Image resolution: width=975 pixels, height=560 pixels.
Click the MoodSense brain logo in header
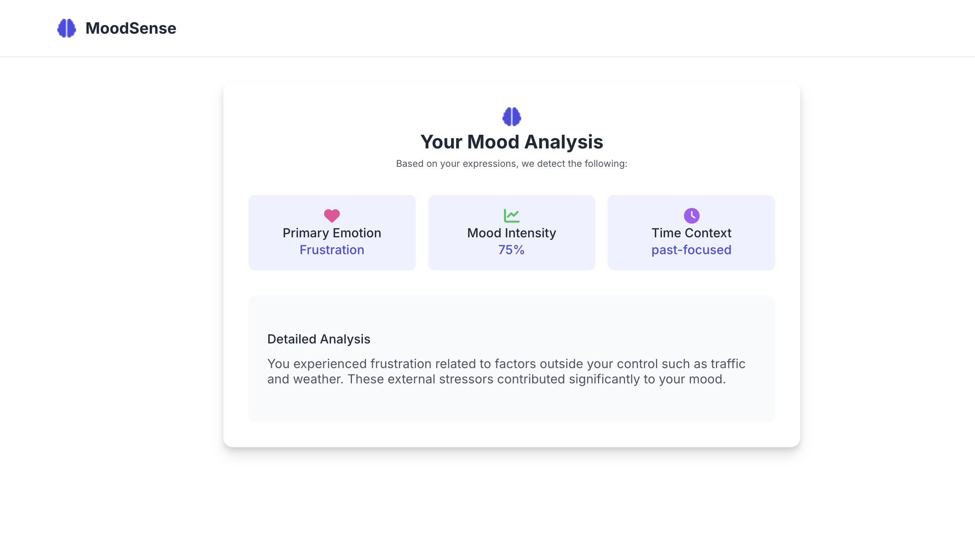pyautogui.click(x=67, y=28)
